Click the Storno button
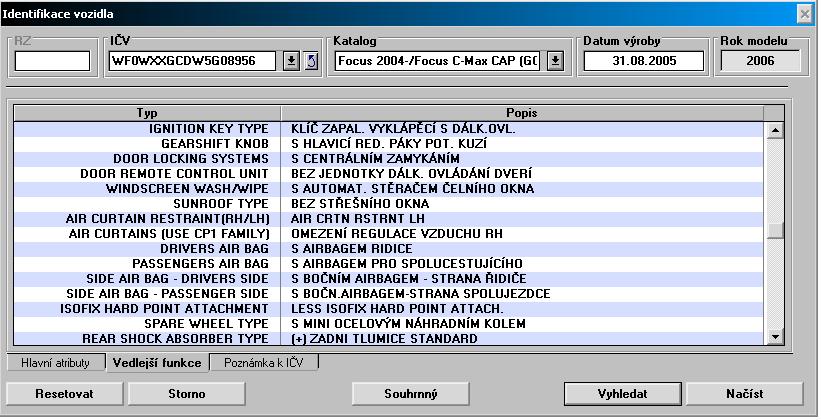This screenshot has width=821, height=420. 181,393
